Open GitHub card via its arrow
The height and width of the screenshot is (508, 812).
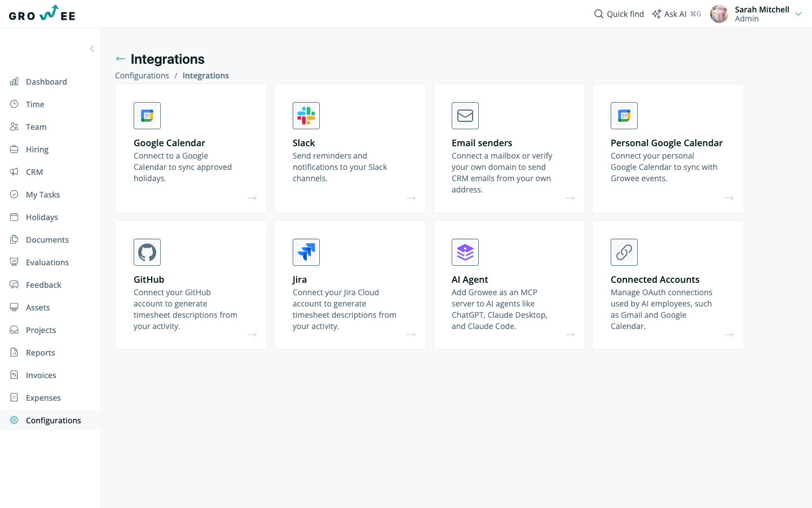click(252, 335)
